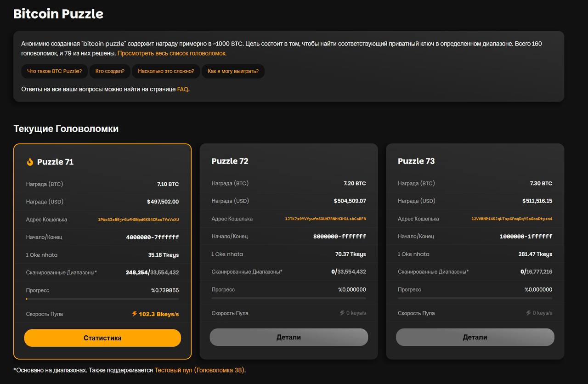588x384 pixels.
Task: Click the progress value "%0.739855"
Action: 165,290
